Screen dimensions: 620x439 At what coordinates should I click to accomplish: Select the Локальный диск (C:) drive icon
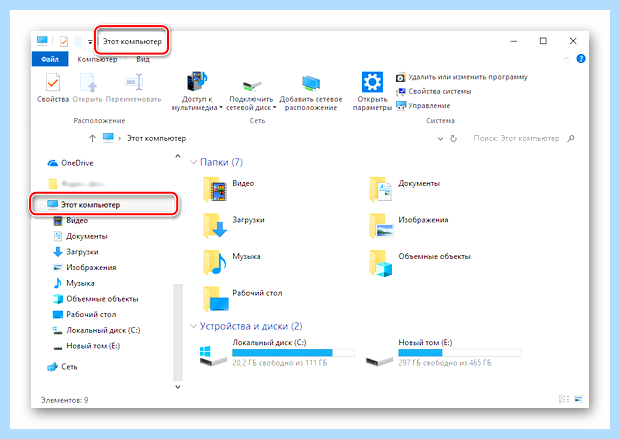click(x=213, y=356)
